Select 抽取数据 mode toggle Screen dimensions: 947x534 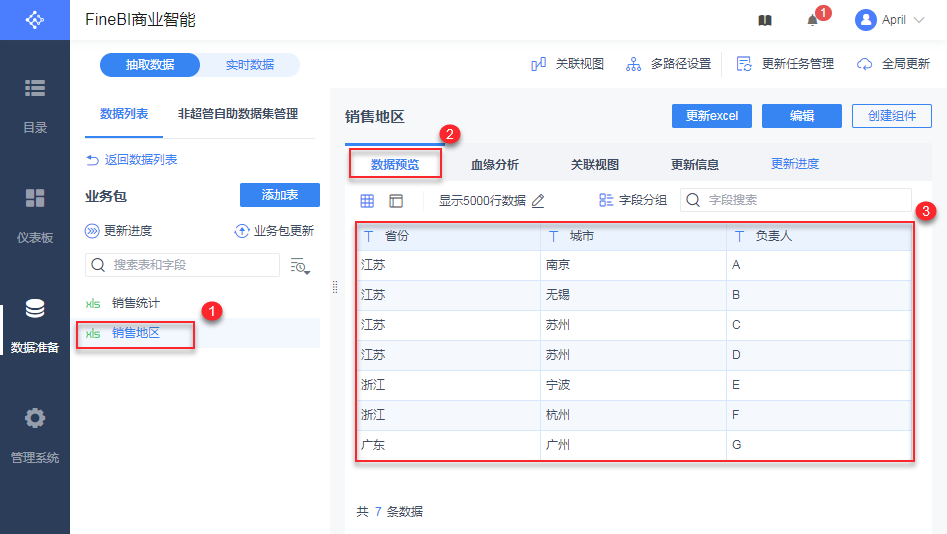150,65
